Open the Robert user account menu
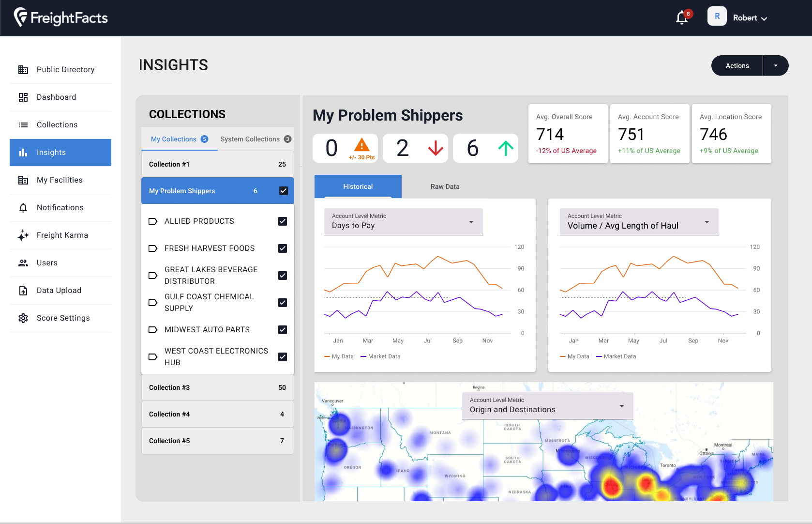Screen dimensions: 812x524 [750, 18]
